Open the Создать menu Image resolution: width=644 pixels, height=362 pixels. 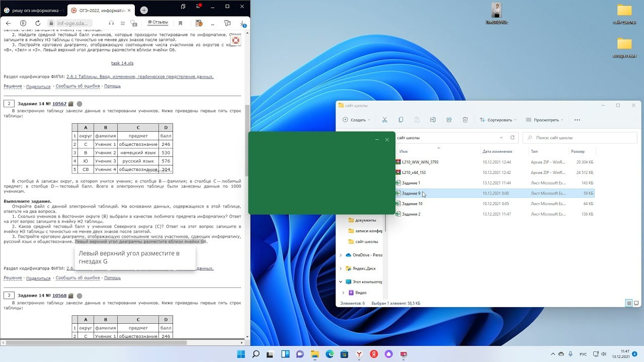(x=356, y=120)
